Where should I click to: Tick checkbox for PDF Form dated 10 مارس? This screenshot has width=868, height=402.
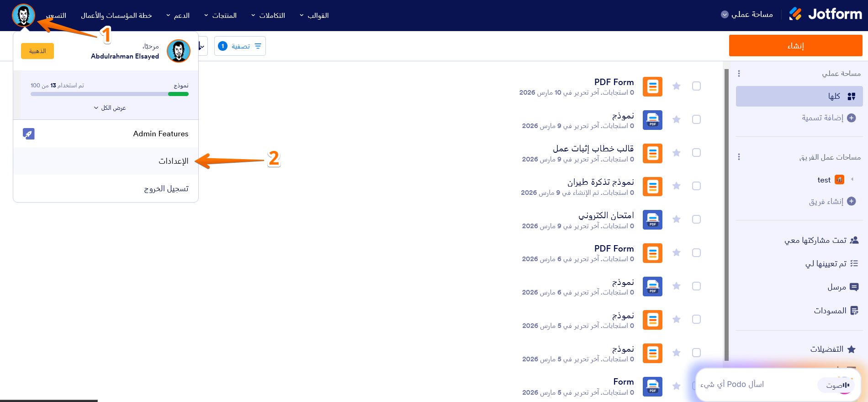point(696,86)
